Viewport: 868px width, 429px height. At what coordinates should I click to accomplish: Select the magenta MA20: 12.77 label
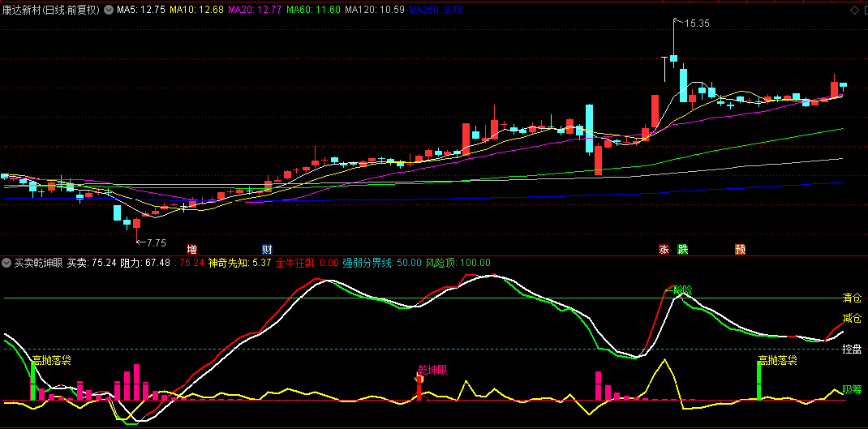255,10
